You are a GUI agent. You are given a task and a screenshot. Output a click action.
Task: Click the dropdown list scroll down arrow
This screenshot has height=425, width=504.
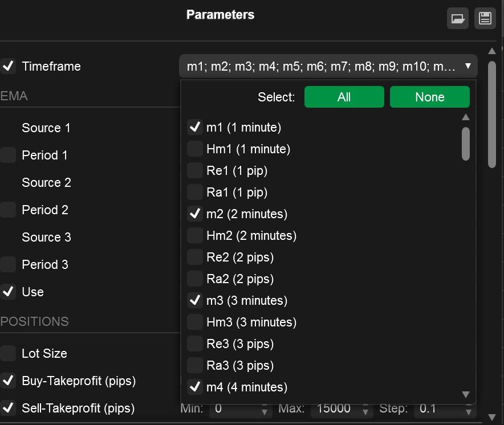click(465, 394)
